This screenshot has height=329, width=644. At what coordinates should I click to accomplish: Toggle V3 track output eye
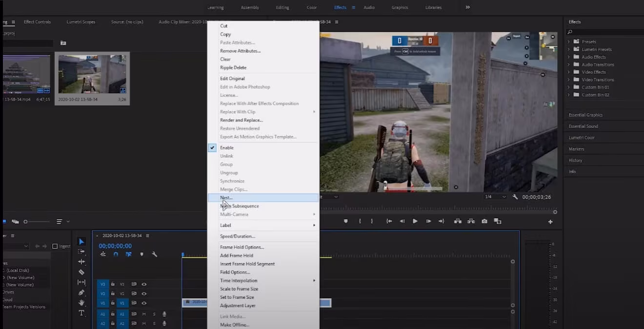point(144,284)
